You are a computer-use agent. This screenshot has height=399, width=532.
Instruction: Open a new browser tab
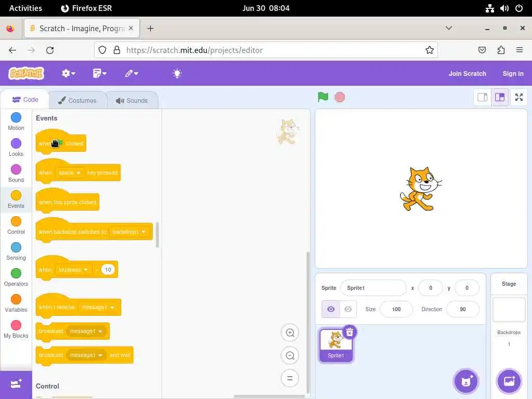(150, 29)
